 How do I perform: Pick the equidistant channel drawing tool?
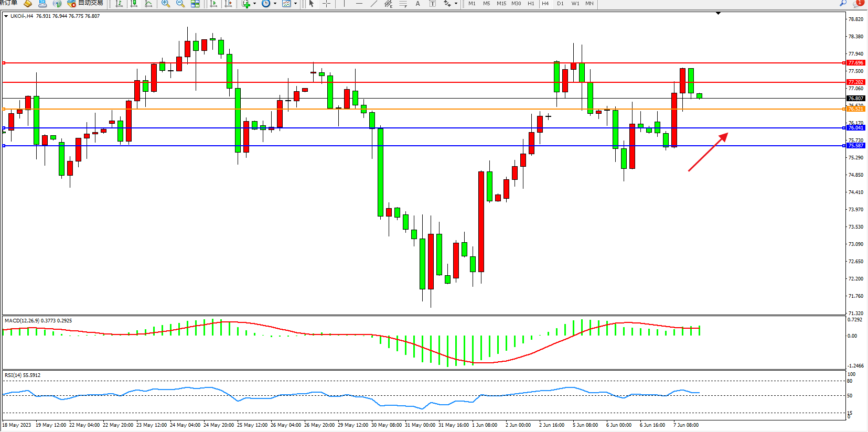click(388, 4)
